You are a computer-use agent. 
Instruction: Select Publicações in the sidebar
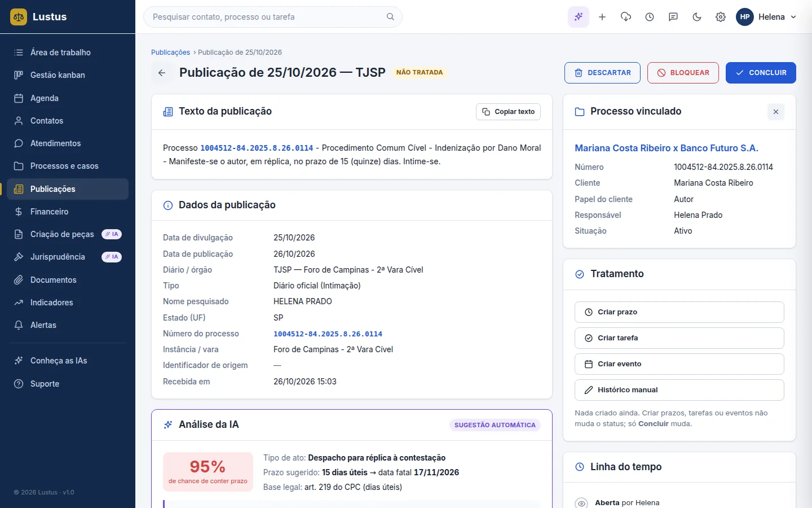pos(68,189)
